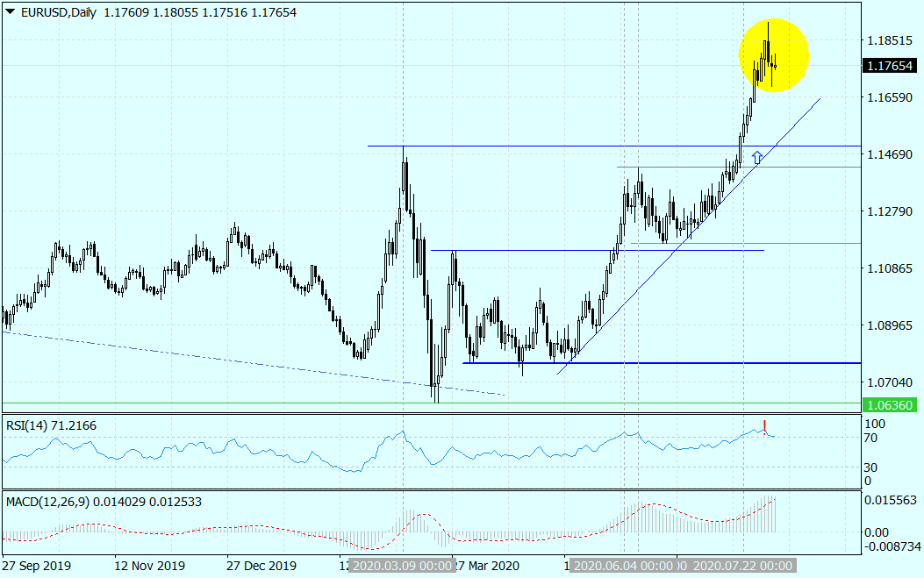Select the MACD scale value -0.008734
924x578 pixels.
pyautogui.click(x=892, y=546)
